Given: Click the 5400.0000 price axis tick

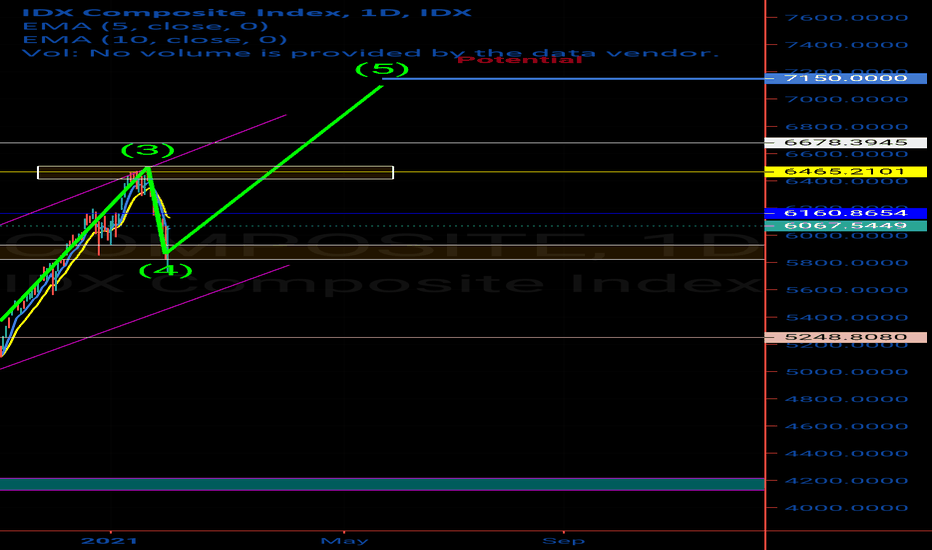Looking at the screenshot, I should pos(846,318).
